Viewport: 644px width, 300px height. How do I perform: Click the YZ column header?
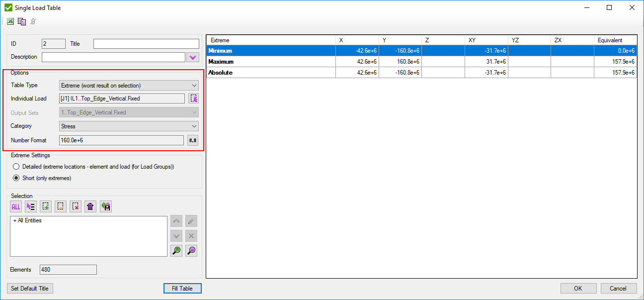click(529, 40)
